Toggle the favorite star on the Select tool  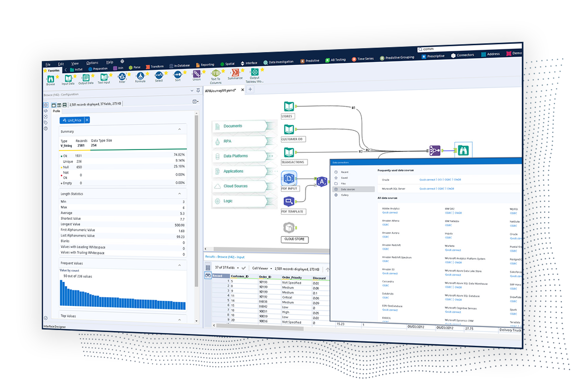click(166, 73)
